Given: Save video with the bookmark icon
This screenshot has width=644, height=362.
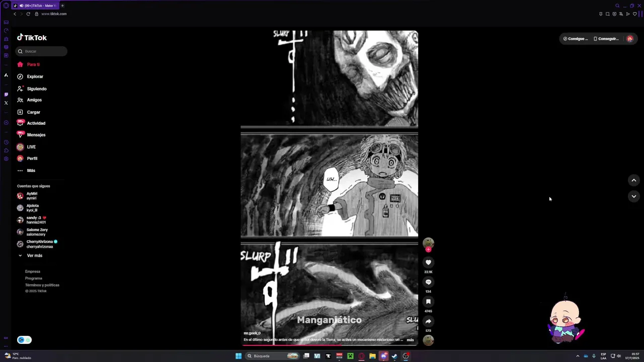Looking at the screenshot, I should [428, 302].
